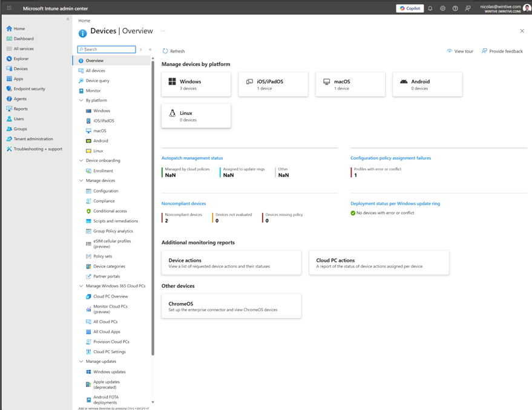Click the Refresh button
Screen dimensions: 532x410
point(174,51)
